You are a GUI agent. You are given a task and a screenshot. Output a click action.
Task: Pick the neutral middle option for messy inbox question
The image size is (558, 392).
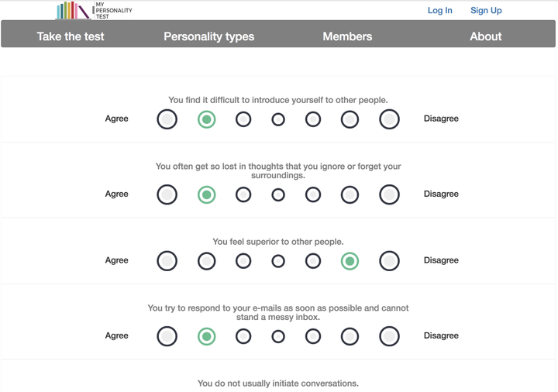pos(278,336)
